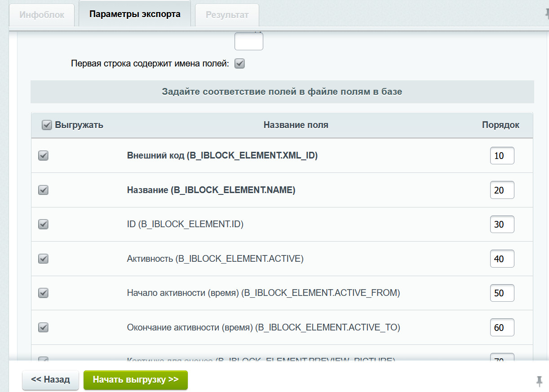Image resolution: width=549 pixels, height=392 pixels.
Task: Switch to the 'Инфоблок' tab
Action: [x=41, y=14]
